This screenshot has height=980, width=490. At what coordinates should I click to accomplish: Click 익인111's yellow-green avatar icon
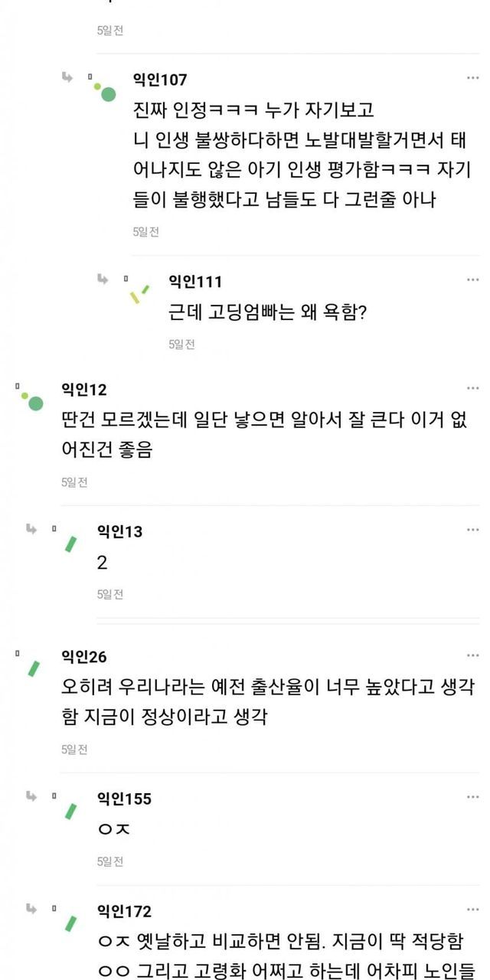[x=139, y=294]
